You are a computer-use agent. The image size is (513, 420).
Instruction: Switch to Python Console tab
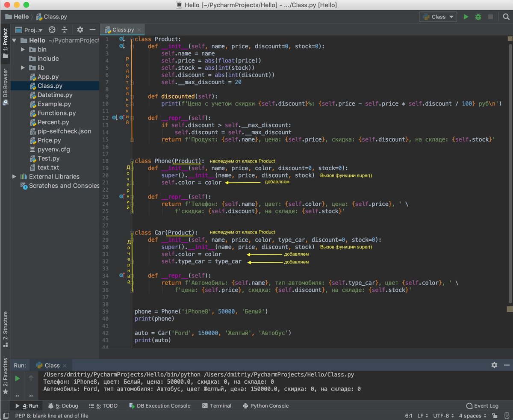point(265,405)
